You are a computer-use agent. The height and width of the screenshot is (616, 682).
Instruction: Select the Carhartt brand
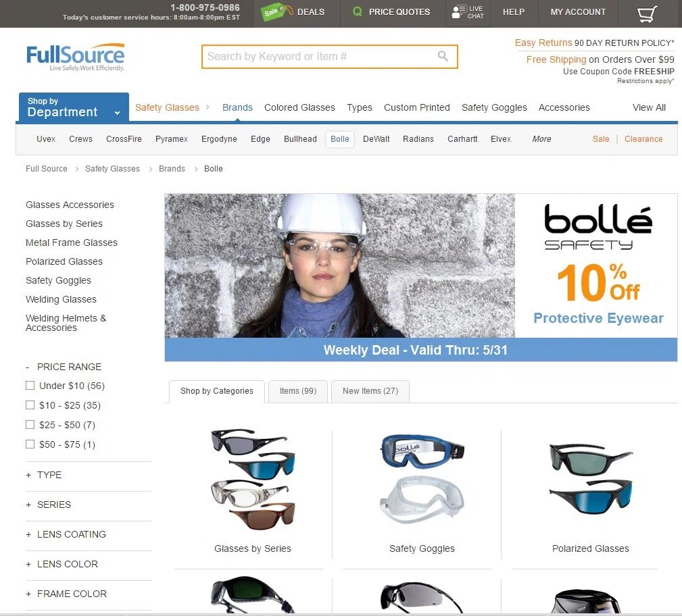coord(462,139)
